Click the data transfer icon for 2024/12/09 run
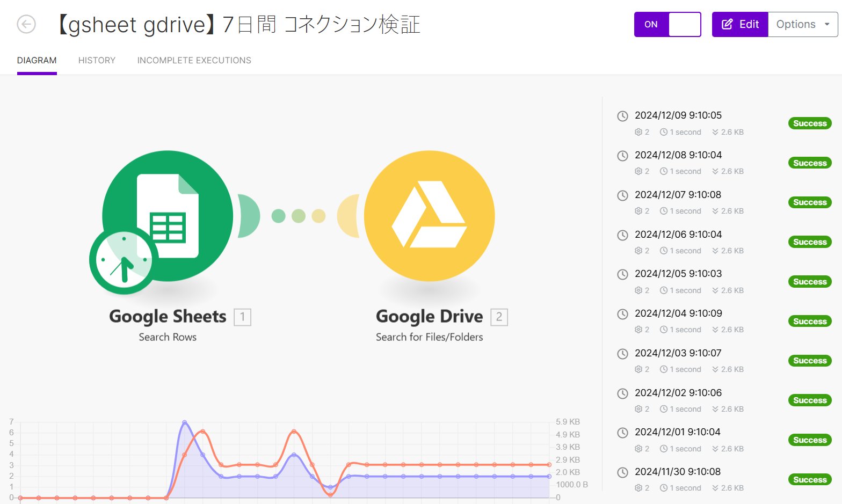842x504 pixels. click(715, 132)
